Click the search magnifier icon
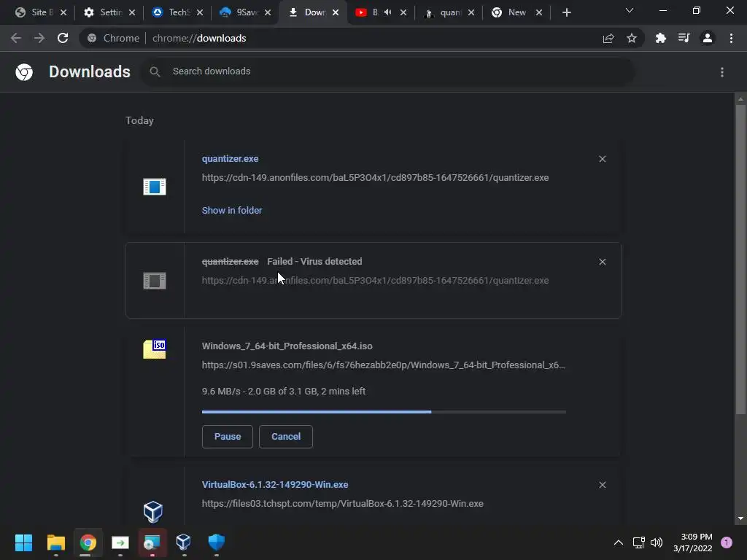This screenshot has width=747, height=560. 155,71
